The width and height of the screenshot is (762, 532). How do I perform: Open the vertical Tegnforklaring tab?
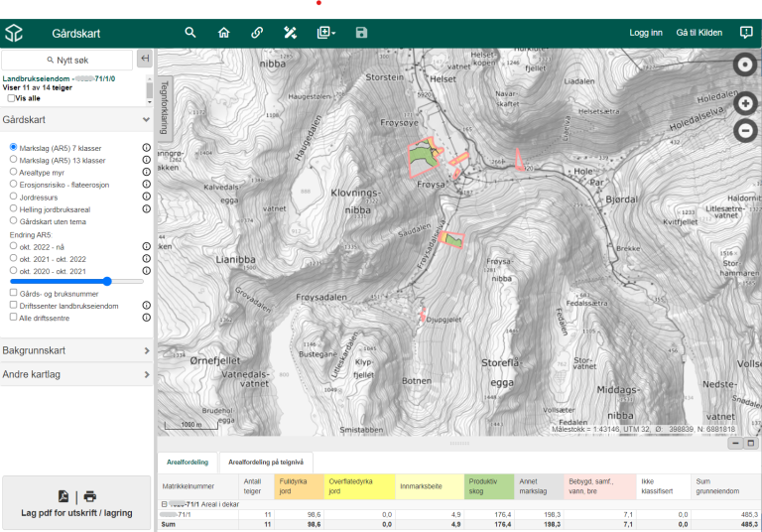(165, 106)
